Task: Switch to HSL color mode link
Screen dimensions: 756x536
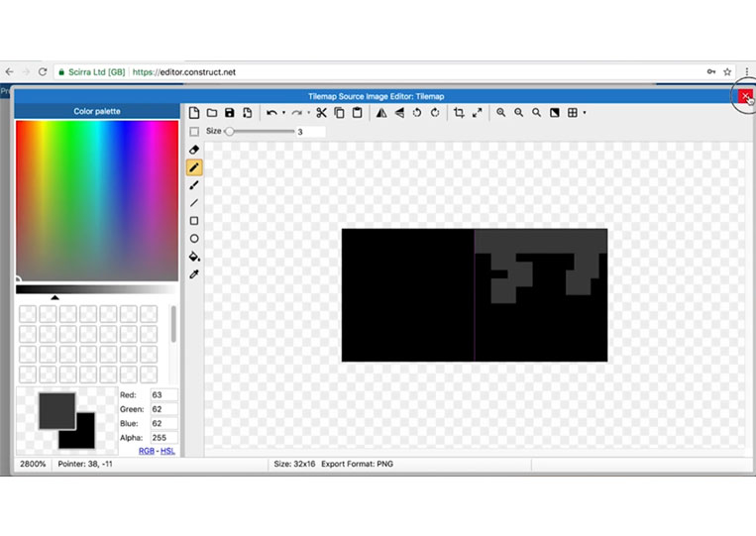Action: click(x=167, y=451)
